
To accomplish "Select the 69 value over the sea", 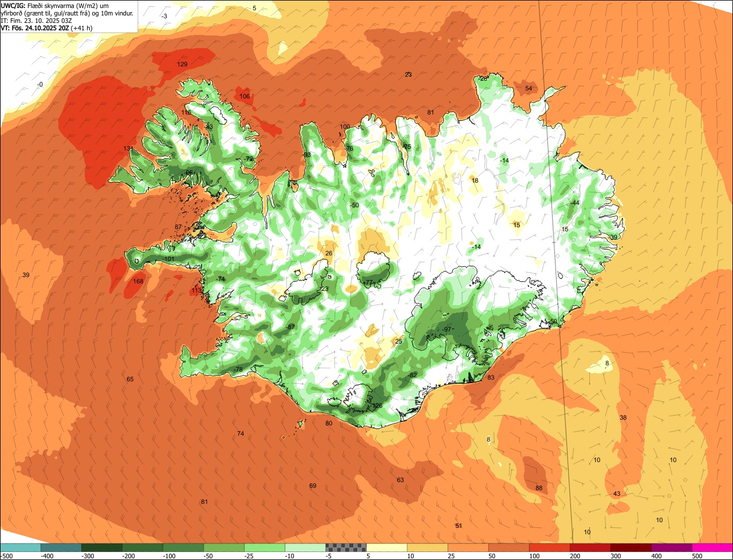I will [313, 486].
